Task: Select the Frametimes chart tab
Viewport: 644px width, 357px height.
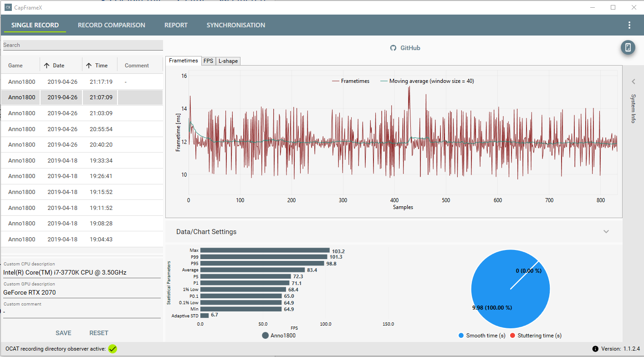Action: [184, 61]
